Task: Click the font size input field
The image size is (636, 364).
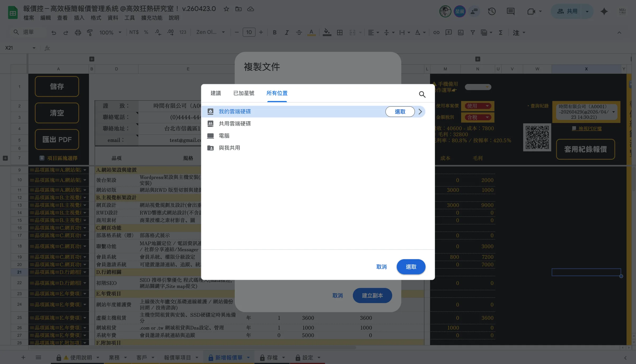Action: tap(249, 32)
